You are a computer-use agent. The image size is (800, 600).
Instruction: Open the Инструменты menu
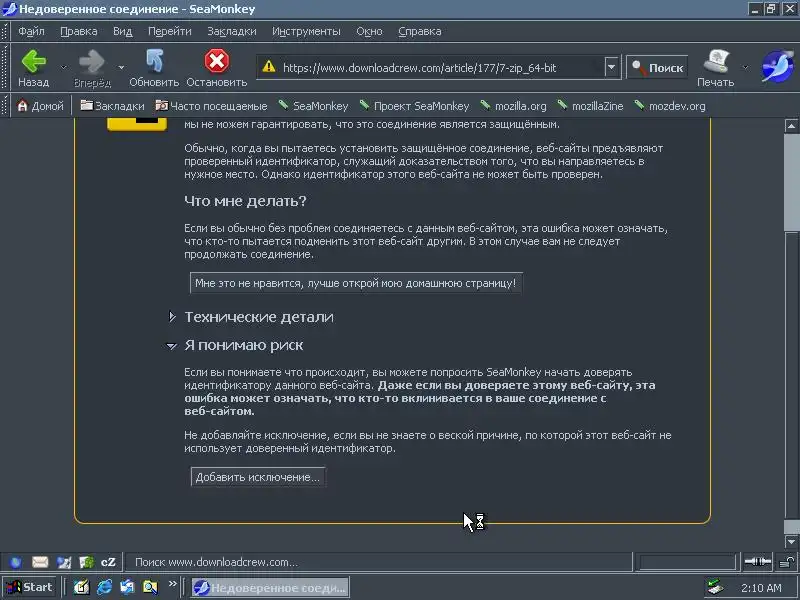tap(306, 31)
